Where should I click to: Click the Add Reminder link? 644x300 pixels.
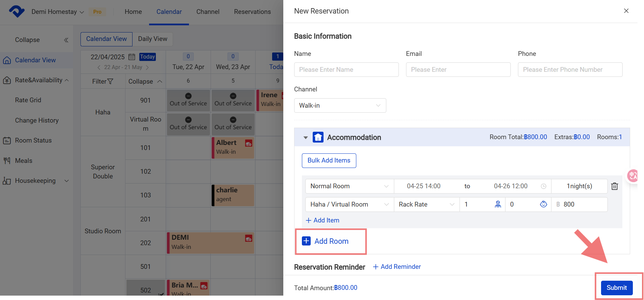397,267
